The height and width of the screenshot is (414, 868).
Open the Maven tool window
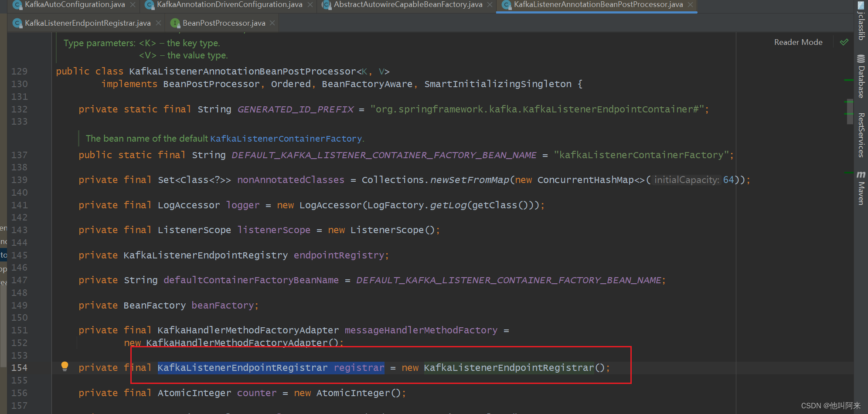[861, 188]
